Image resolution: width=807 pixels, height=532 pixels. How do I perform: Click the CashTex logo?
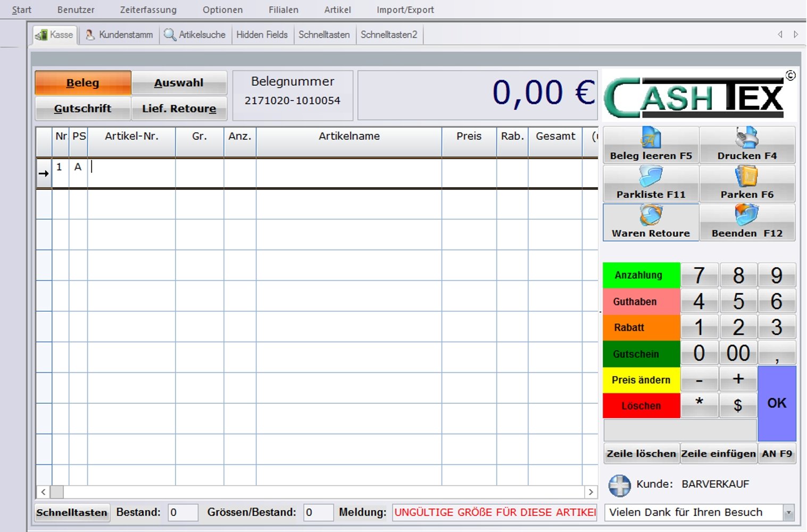pos(700,96)
